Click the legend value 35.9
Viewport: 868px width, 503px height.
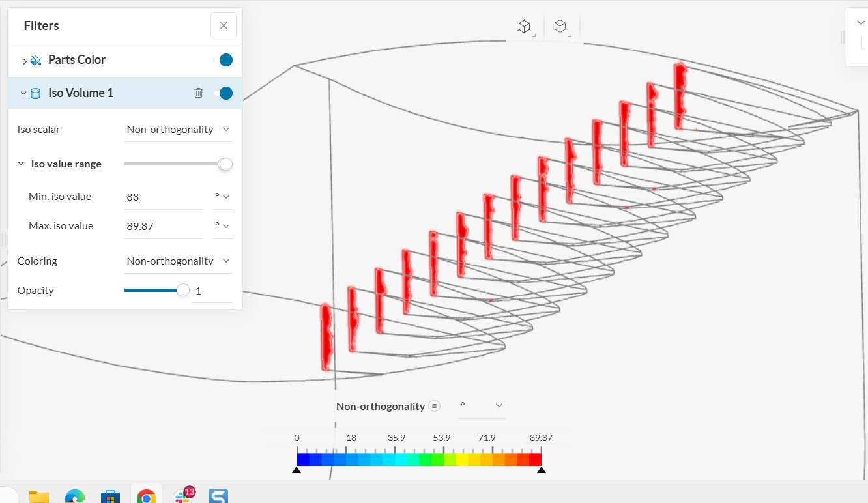click(x=396, y=438)
